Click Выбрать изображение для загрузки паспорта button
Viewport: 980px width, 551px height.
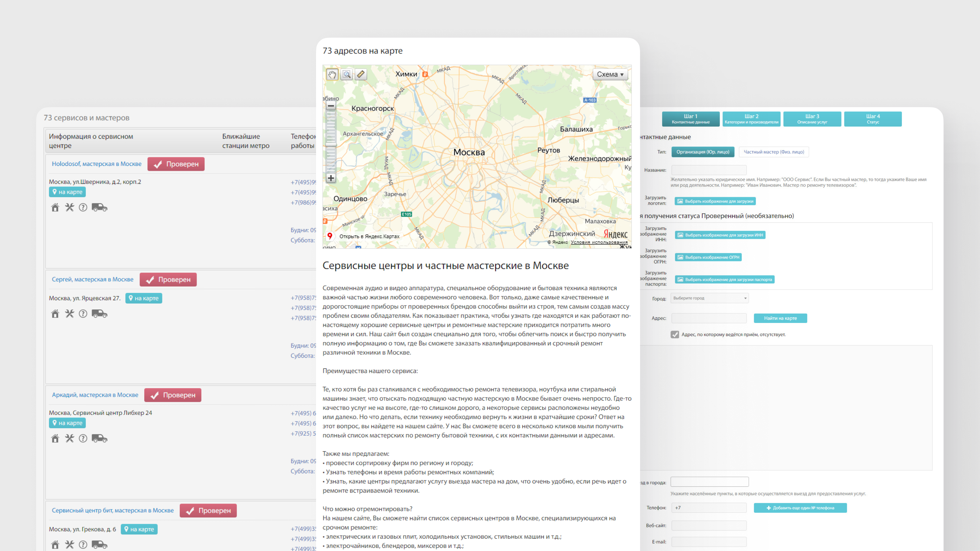tap(724, 279)
